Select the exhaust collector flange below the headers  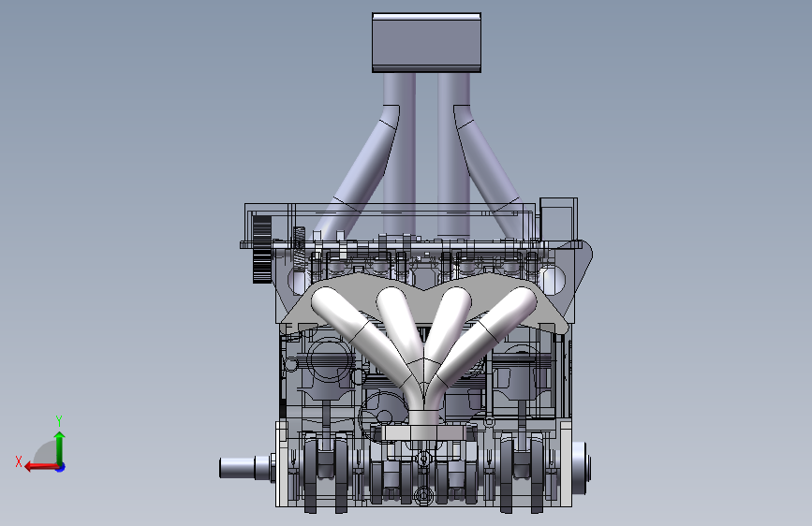[x=424, y=432]
